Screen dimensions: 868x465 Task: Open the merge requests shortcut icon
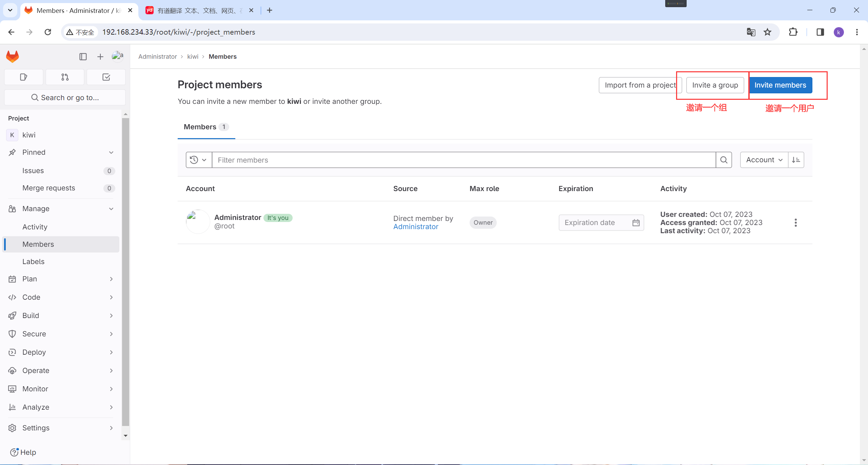tap(65, 77)
